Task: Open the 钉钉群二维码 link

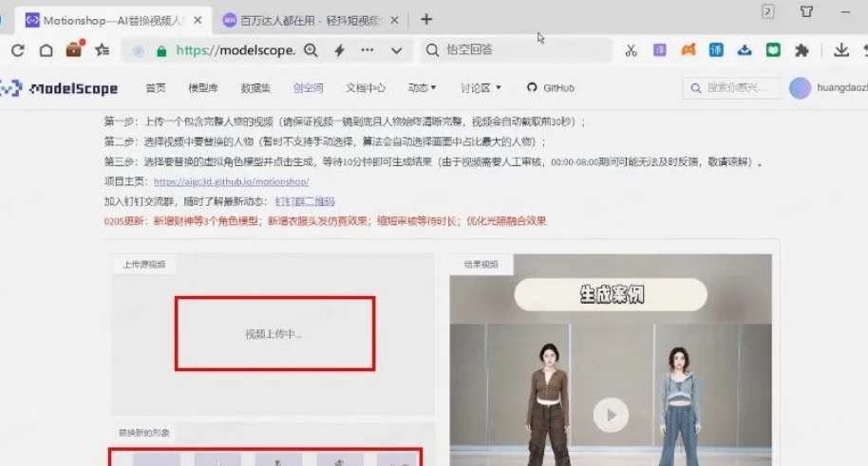Action: tap(305, 201)
